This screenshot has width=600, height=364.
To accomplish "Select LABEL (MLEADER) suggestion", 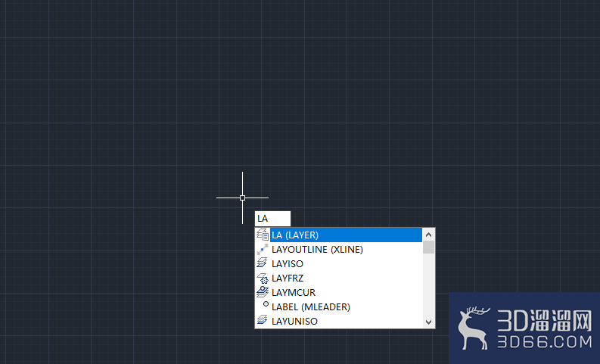I will 339,307.
